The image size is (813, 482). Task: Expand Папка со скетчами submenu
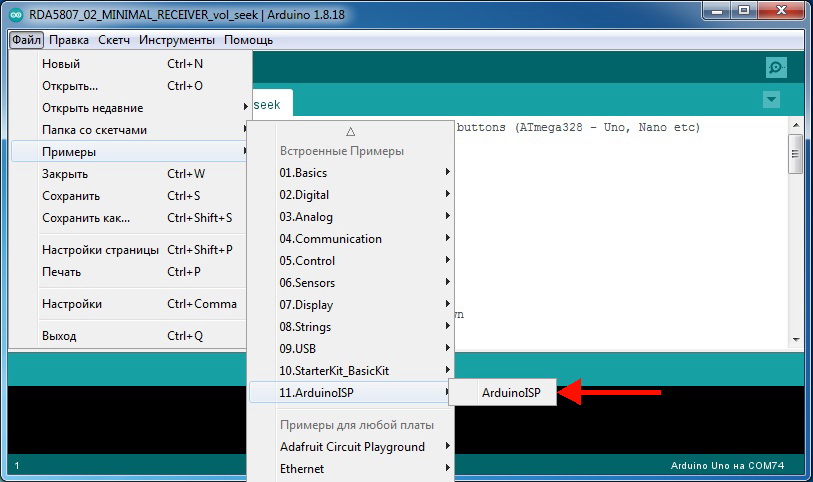click(x=129, y=130)
